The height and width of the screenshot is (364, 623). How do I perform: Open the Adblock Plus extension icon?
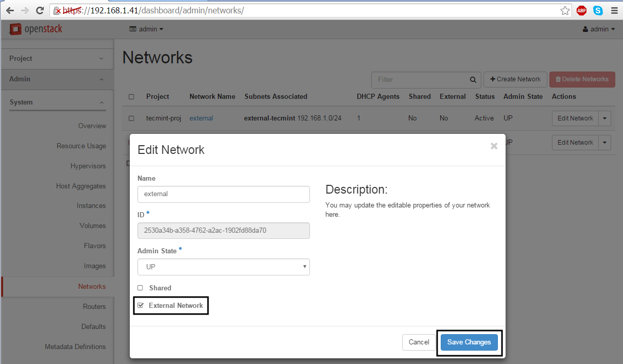coord(581,10)
